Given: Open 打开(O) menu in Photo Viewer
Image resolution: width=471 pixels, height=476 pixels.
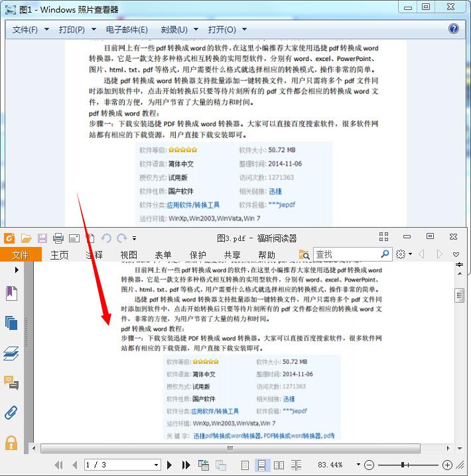Looking at the screenshot, I should point(227,29).
